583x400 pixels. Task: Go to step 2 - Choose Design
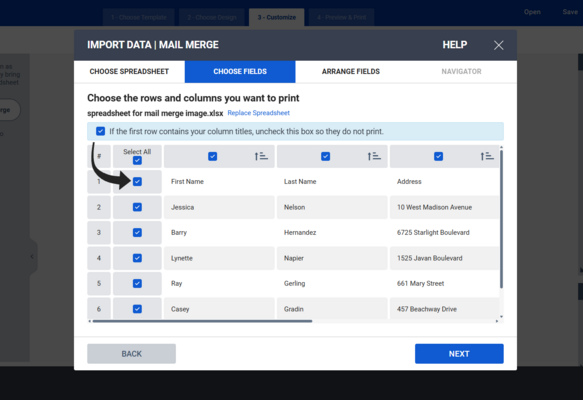[x=212, y=17]
